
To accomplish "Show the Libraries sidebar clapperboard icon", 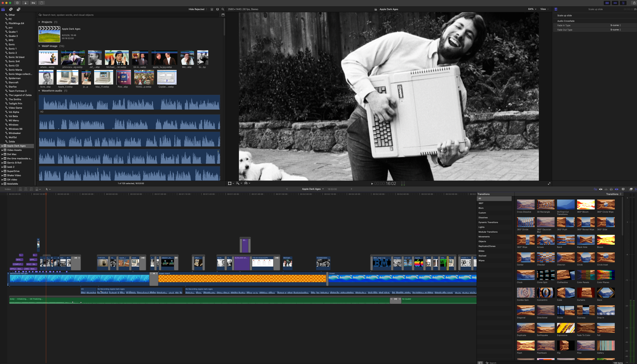I will pos(3,9).
